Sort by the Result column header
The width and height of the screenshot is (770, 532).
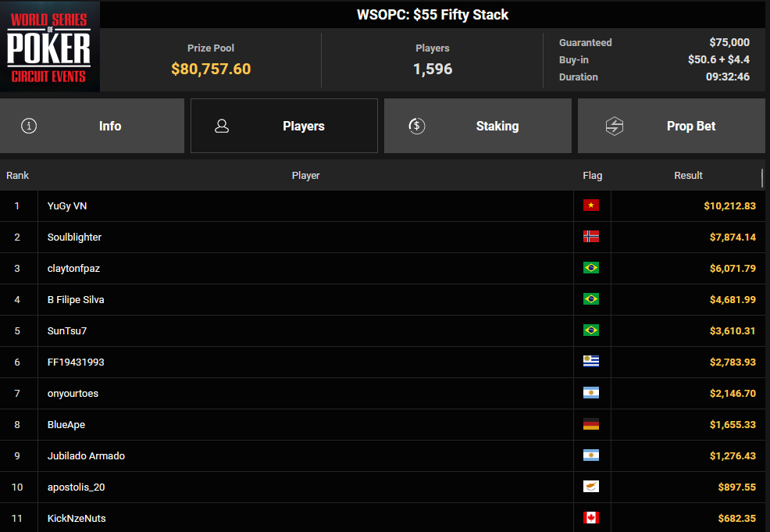point(688,175)
